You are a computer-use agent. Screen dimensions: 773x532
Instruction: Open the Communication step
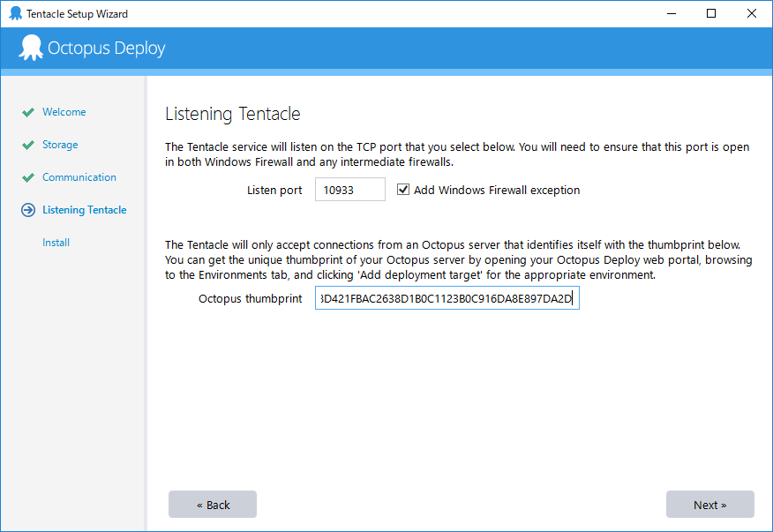coord(79,177)
